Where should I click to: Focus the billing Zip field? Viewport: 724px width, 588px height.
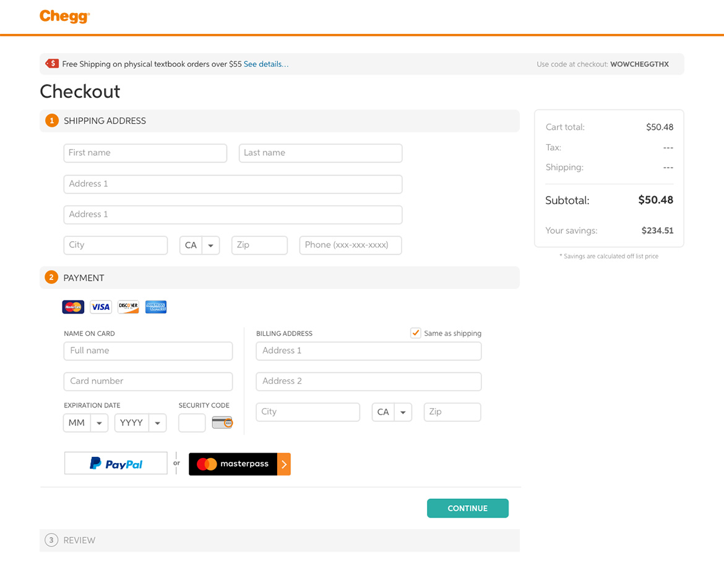coord(452,412)
